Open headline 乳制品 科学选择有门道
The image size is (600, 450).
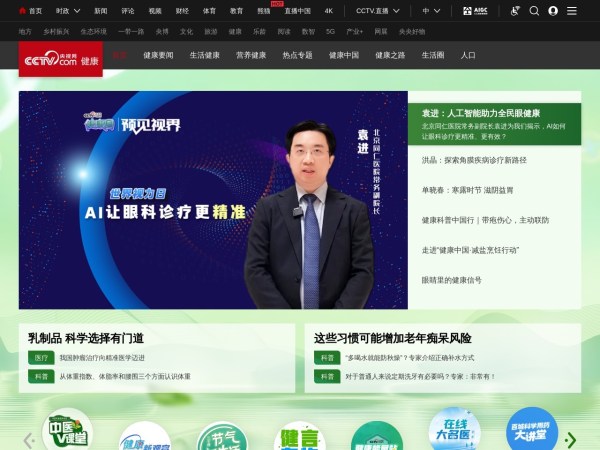(86, 338)
